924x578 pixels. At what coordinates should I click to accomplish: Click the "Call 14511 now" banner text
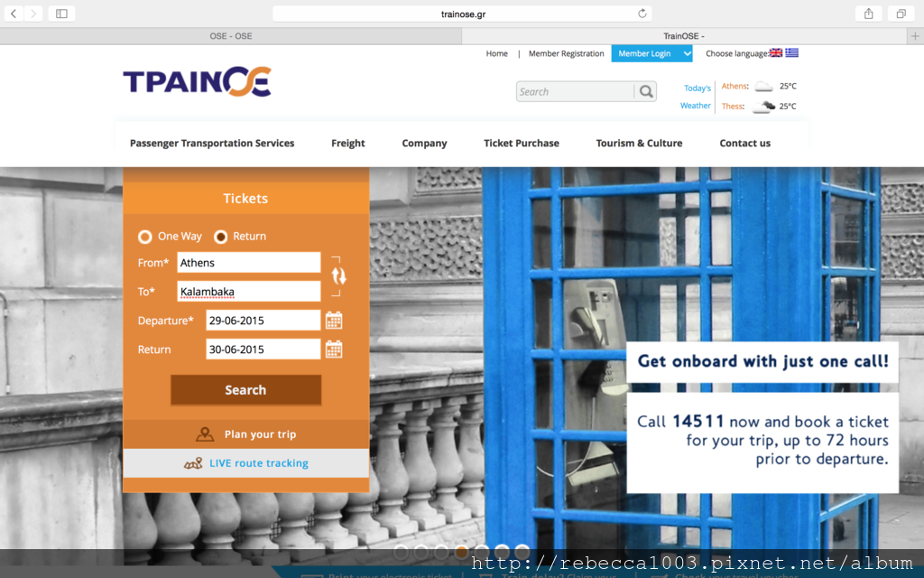pos(762,441)
